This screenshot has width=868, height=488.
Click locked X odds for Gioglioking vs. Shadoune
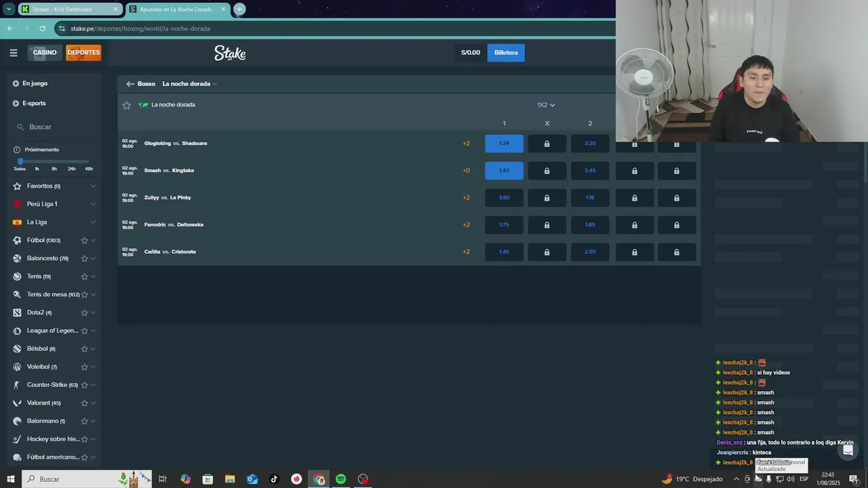(547, 144)
